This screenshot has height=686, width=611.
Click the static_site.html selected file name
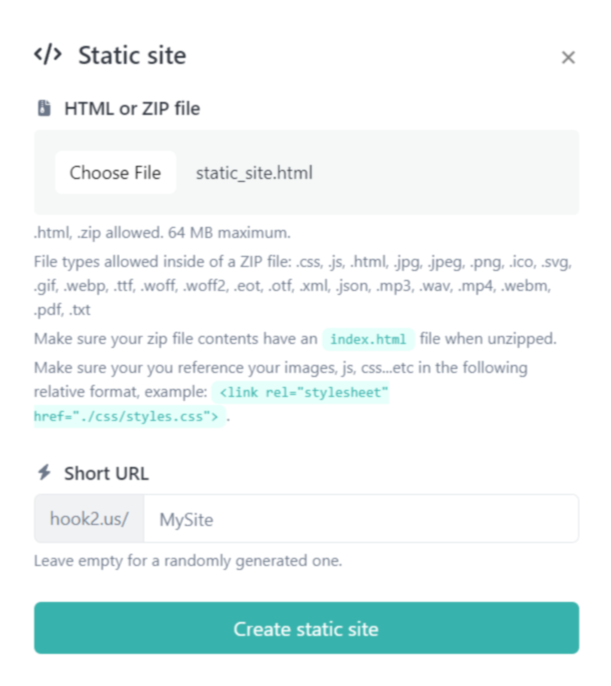254,173
